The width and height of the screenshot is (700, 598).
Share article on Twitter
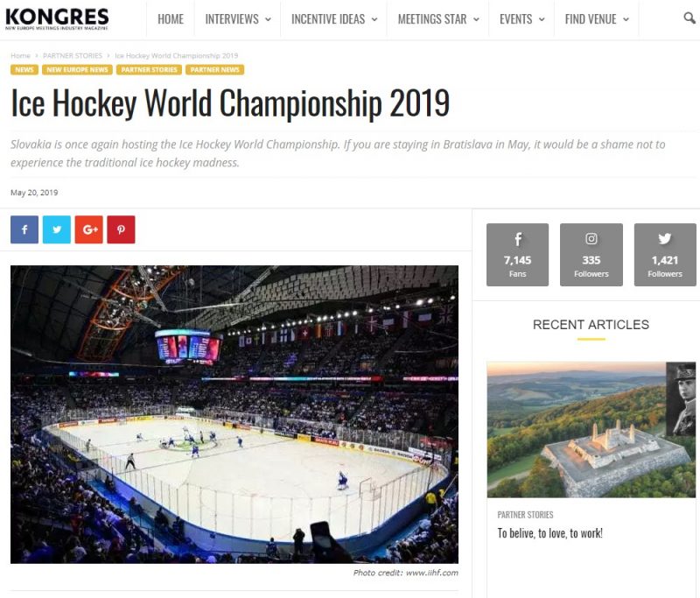pos(57,229)
